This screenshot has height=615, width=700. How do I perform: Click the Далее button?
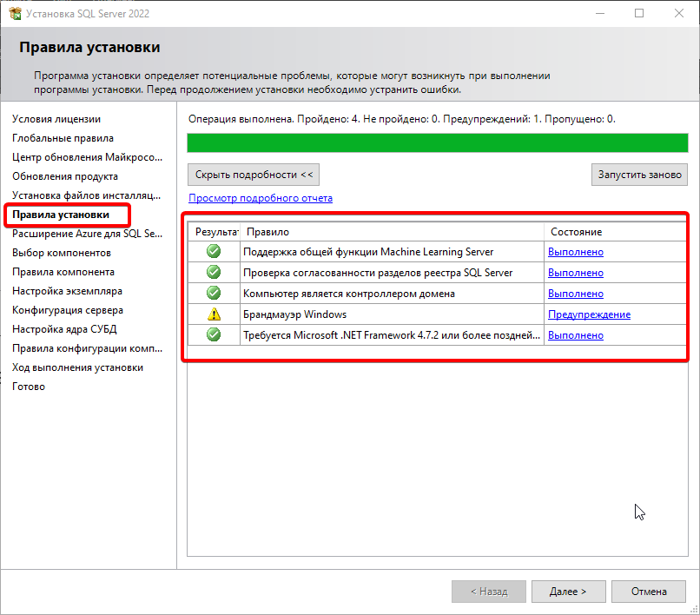pos(568,592)
